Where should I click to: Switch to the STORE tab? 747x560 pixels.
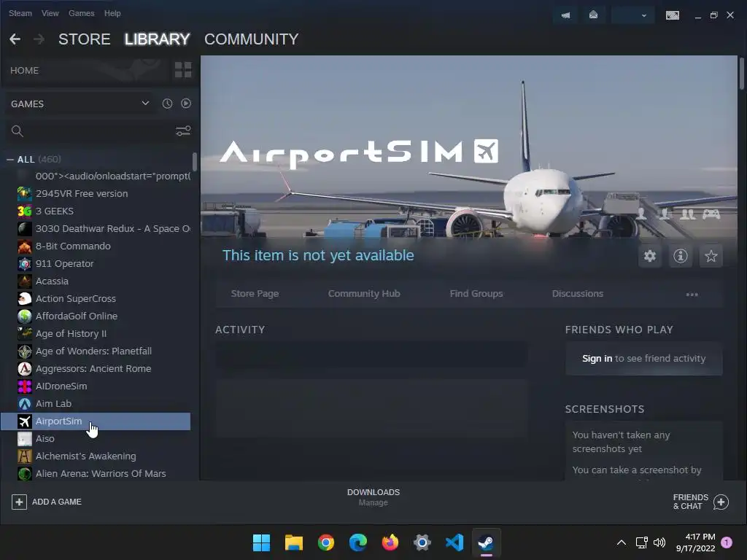(x=85, y=39)
